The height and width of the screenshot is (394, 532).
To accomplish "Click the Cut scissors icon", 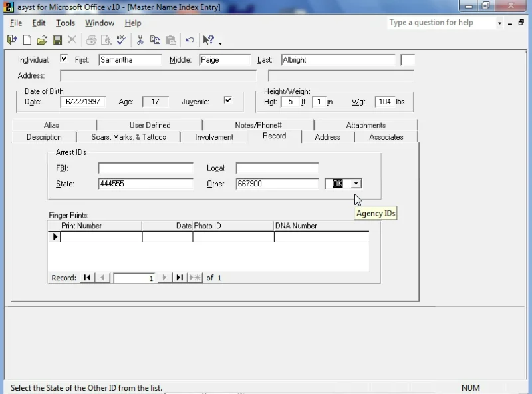I will 140,40.
